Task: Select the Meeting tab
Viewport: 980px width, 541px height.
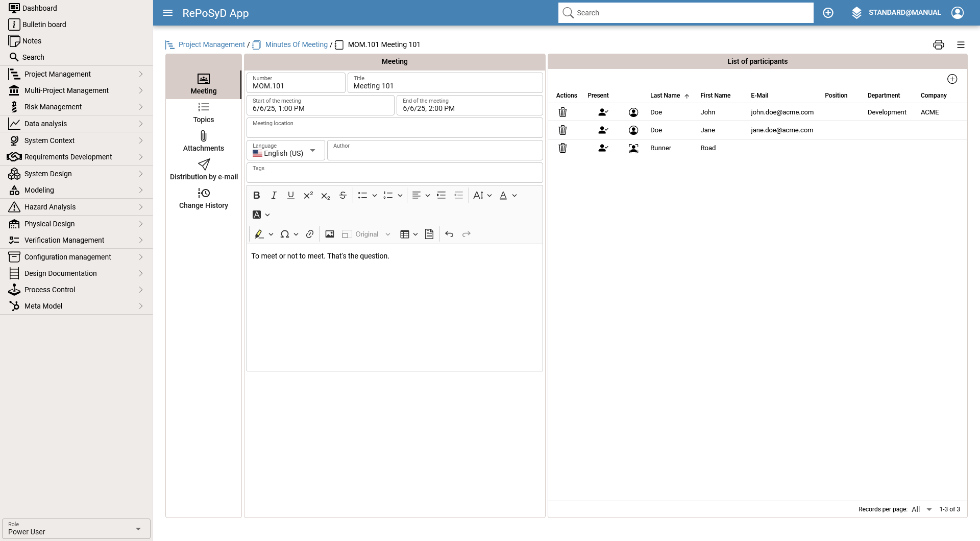Action: (x=204, y=84)
